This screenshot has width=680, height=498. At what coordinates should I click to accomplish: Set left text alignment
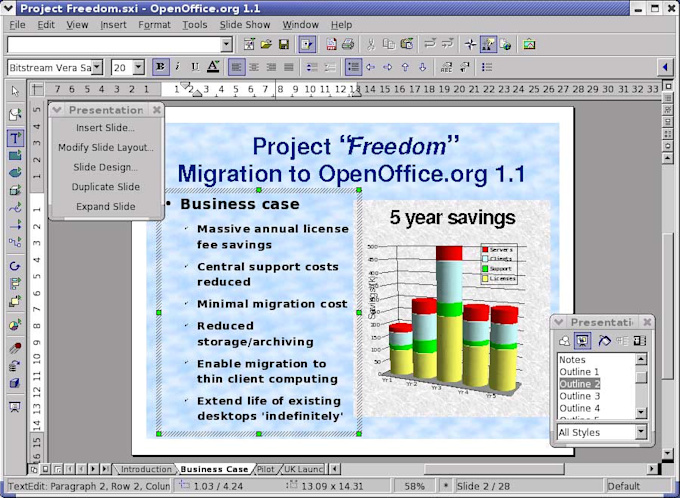pos(236,67)
